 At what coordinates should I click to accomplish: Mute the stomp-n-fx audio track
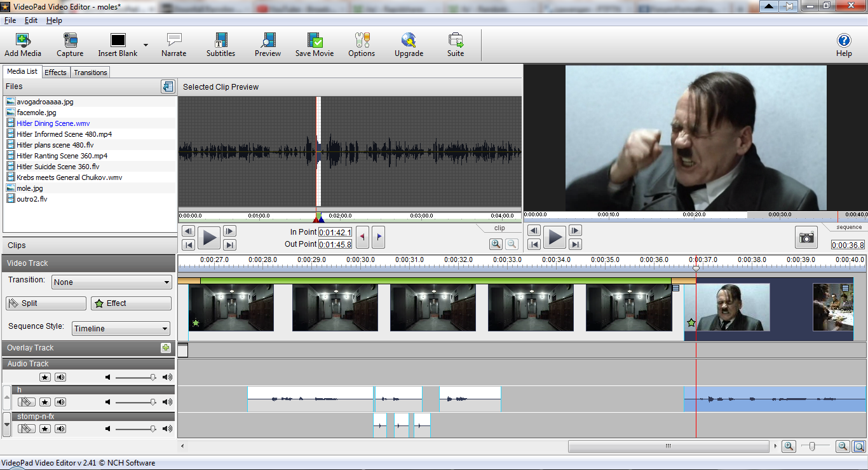pyautogui.click(x=60, y=429)
